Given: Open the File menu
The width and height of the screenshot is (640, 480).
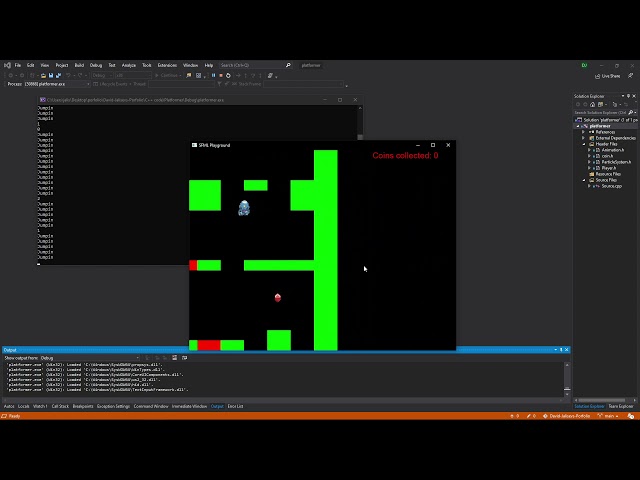Looking at the screenshot, I should 18,65.
